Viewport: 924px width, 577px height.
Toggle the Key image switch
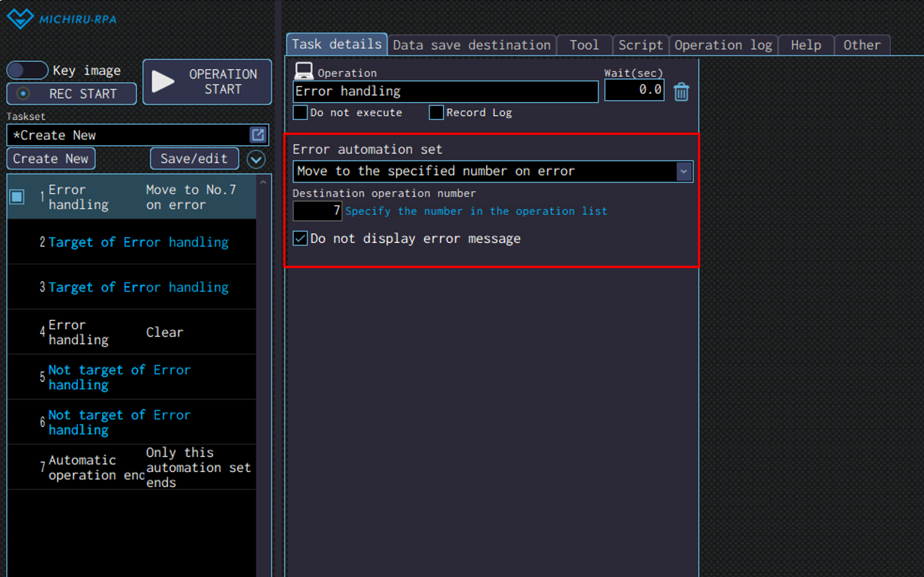[x=27, y=70]
